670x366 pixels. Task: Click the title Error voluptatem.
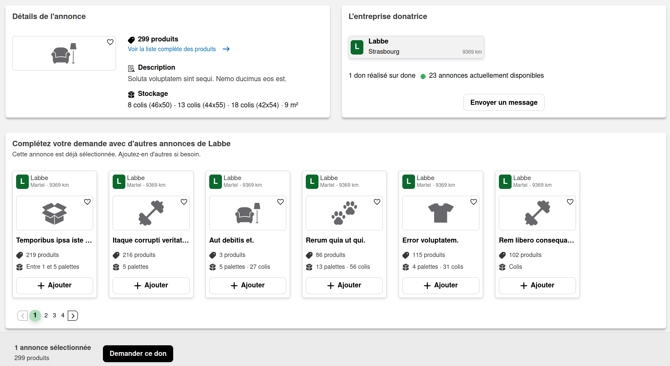click(430, 240)
